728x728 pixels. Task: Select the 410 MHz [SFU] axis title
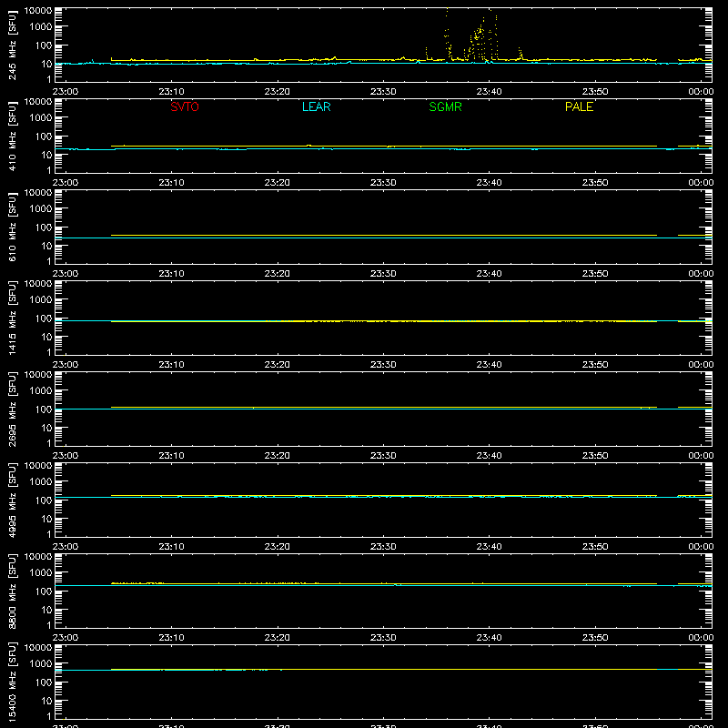tap(12, 136)
